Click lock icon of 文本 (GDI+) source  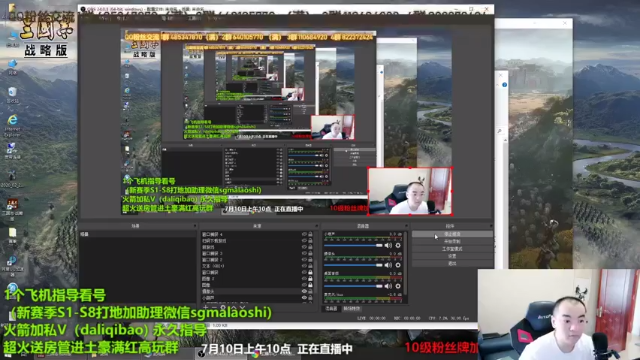coord(311,266)
